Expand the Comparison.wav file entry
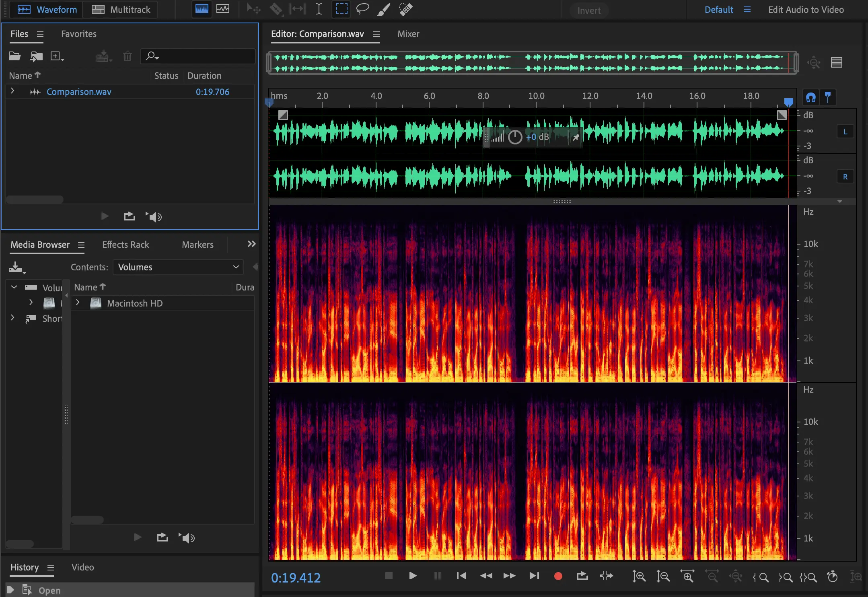 click(12, 91)
